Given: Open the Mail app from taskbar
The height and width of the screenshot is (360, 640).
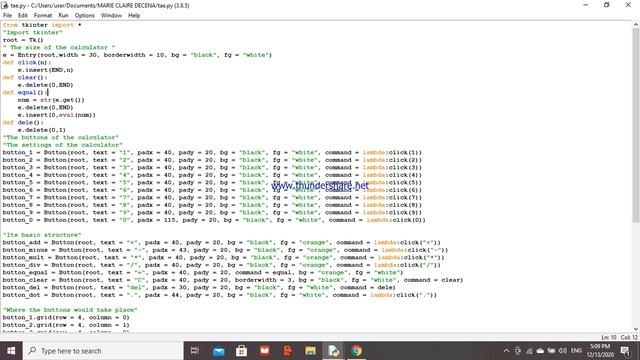Looking at the screenshot, I should (x=218, y=351).
